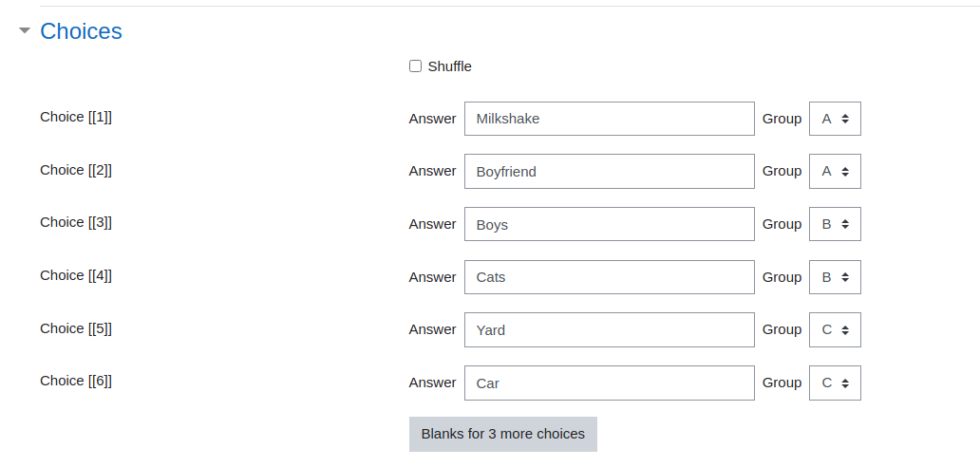Click the Shuffle label text

449,66
